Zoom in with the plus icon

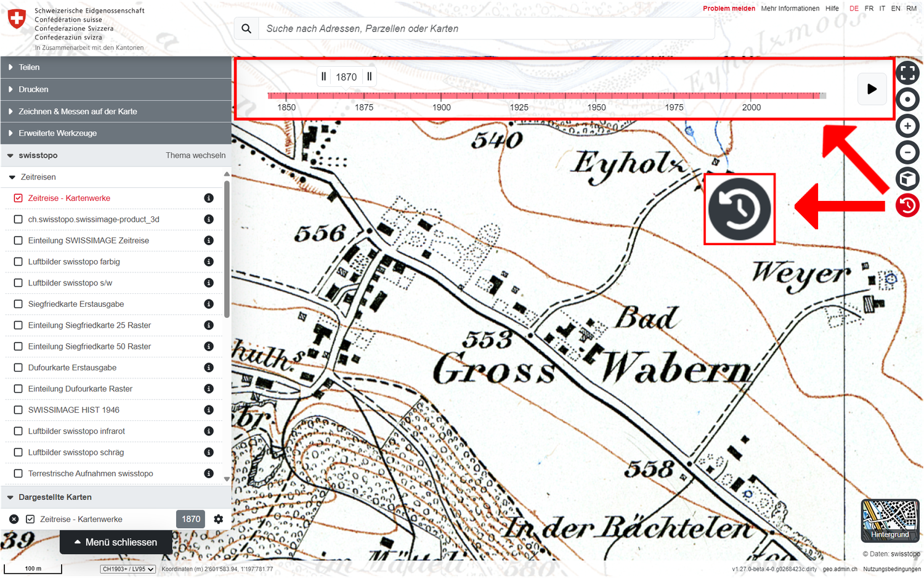coord(907,126)
